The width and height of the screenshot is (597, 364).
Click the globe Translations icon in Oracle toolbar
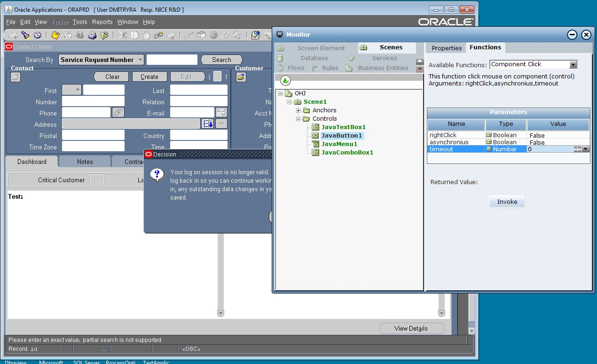[213, 35]
